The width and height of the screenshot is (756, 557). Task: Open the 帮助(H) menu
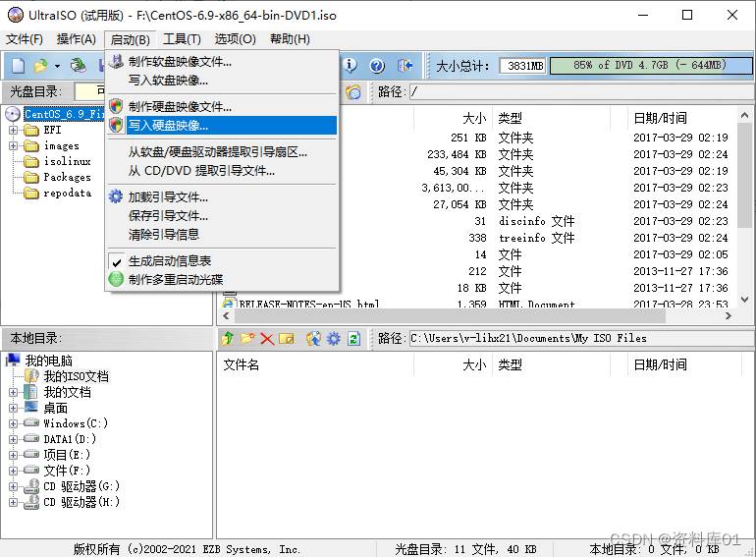click(x=290, y=39)
